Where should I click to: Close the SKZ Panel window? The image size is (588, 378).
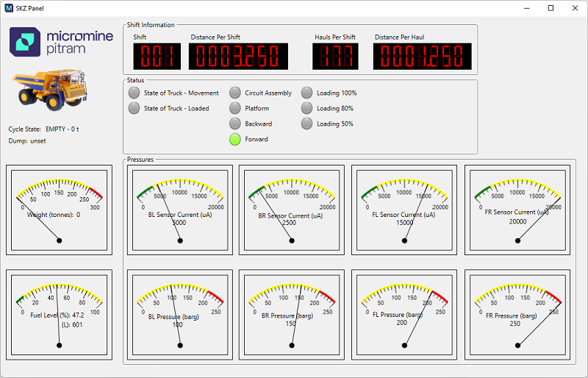pos(575,8)
